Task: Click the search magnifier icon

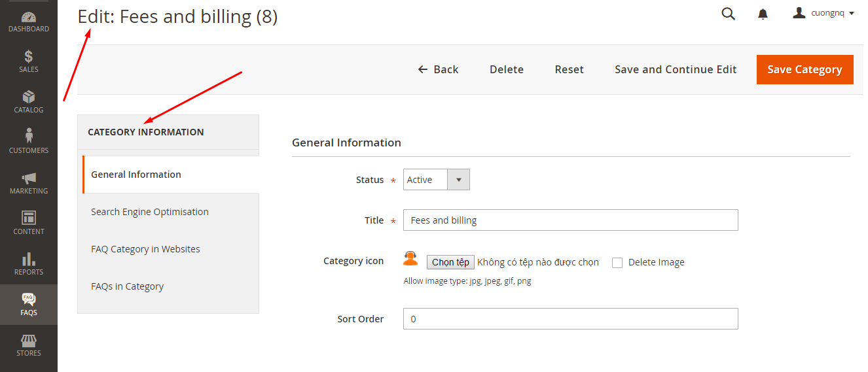Action: (x=728, y=14)
